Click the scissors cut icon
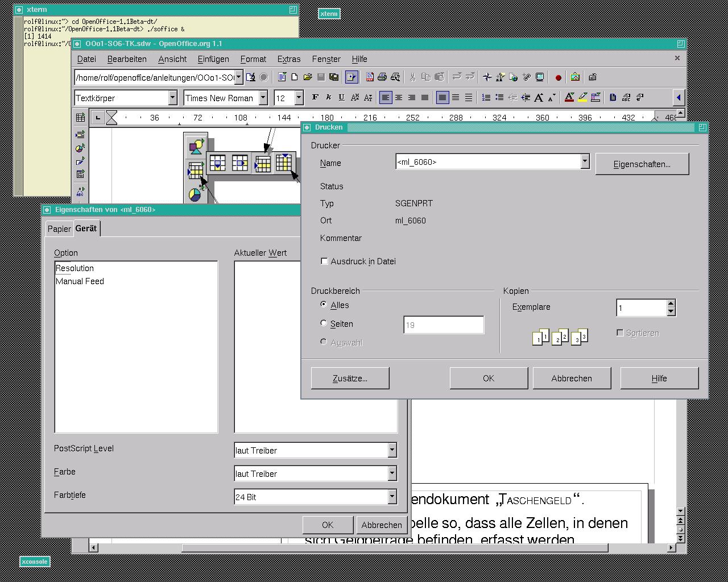Screen dimensions: 728x582 (x=413, y=77)
